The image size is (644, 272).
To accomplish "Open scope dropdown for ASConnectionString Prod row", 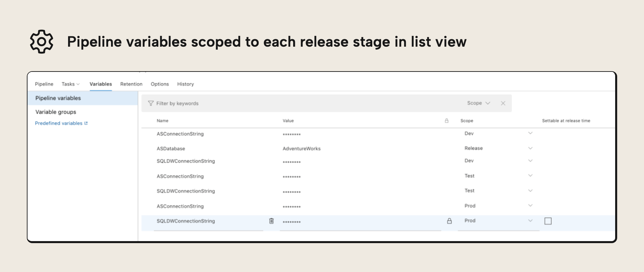I will point(530,206).
